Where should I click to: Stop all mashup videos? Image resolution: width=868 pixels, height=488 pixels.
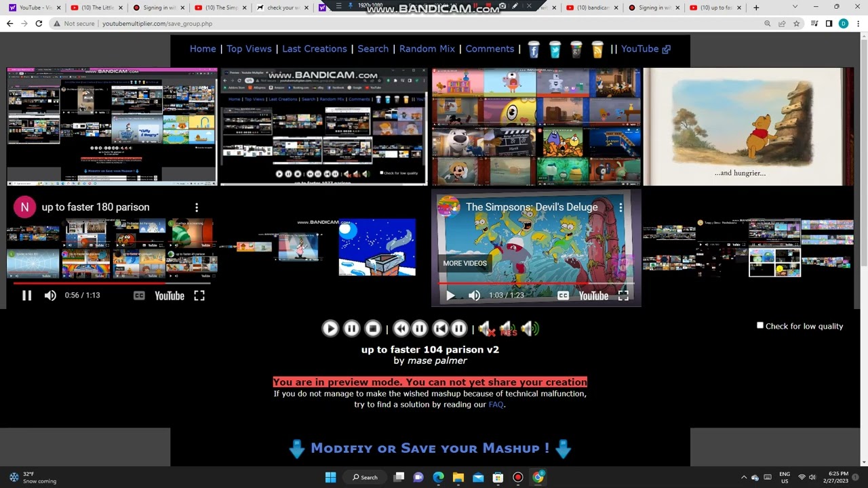click(373, 329)
